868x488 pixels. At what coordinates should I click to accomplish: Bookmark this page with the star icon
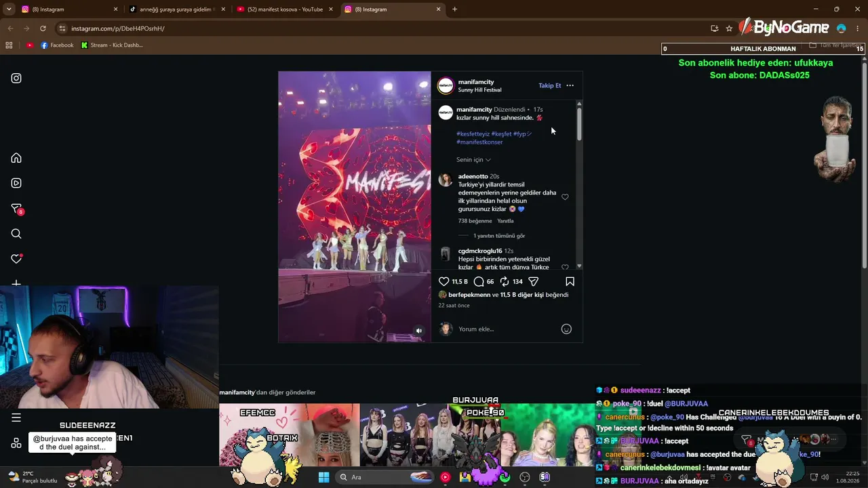tap(729, 28)
